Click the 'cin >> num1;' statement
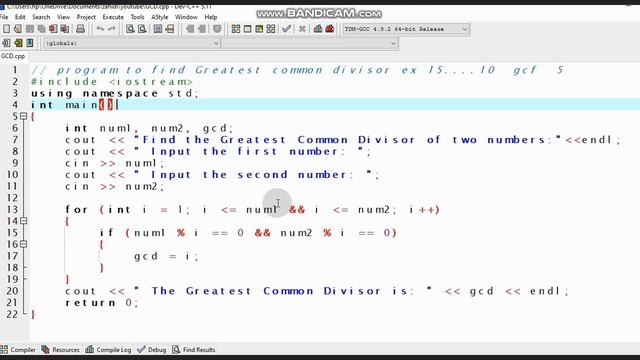Image resolution: width=640 pixels, height=360 pixels. 115,163
